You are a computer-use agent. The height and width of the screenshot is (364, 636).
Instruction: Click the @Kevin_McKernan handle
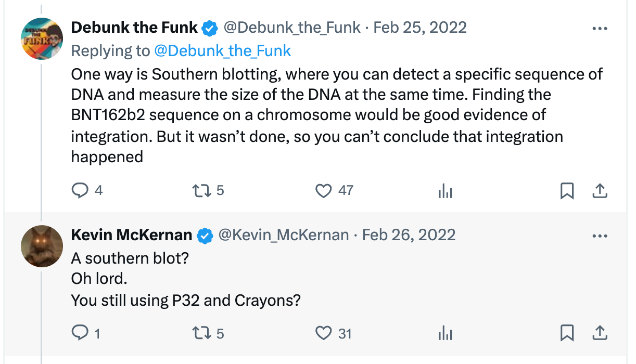click(283, 235)
